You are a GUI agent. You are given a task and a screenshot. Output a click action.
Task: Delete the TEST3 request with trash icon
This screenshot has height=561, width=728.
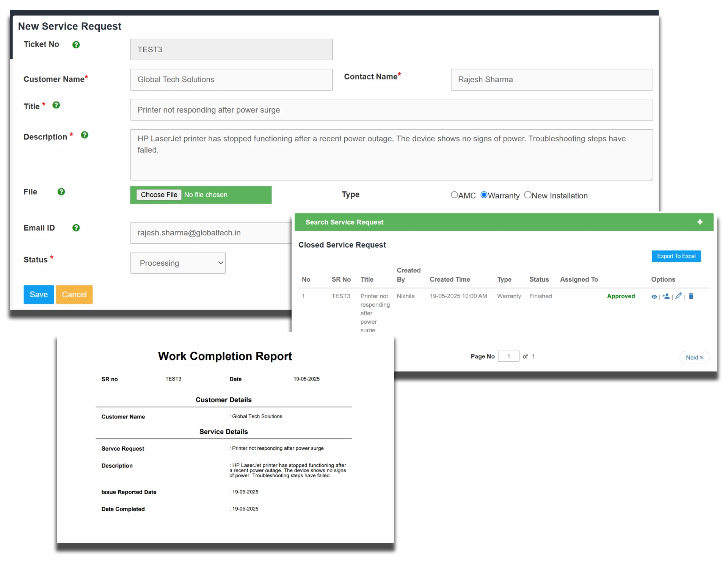click(x=691, y=296)
